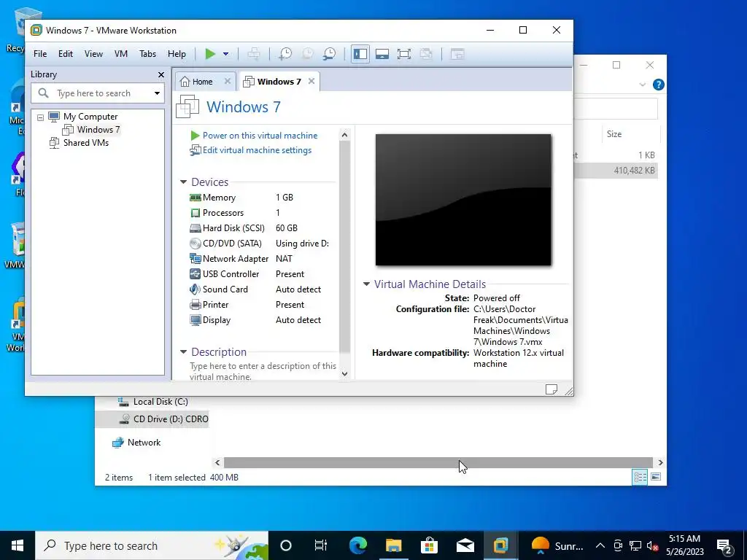
Task: Click the Size column header in Explorer
Action: [631, 134]
